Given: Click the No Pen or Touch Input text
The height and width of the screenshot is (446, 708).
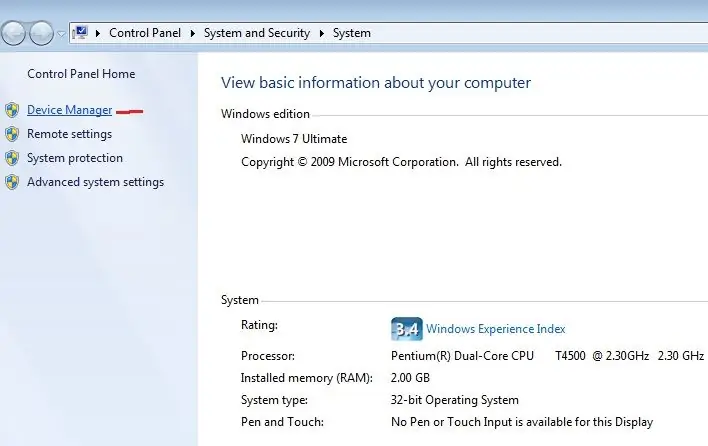Looking at the screenshot, I should coord(522,422).
